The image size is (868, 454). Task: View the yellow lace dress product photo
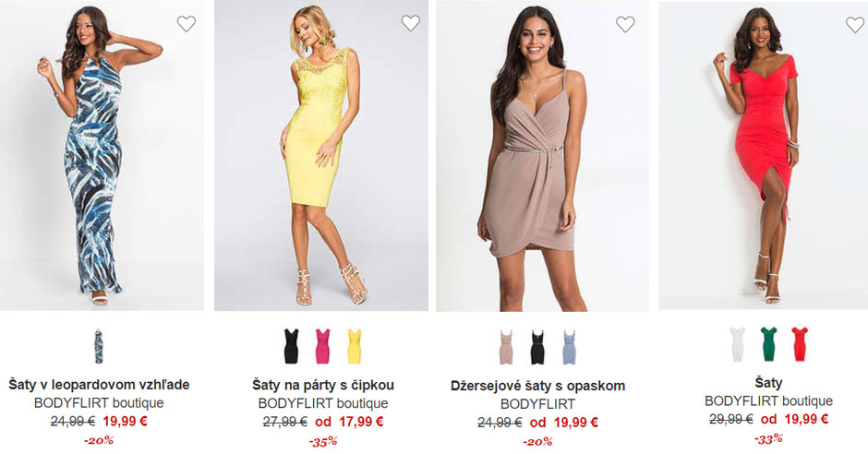coord(321,155)
